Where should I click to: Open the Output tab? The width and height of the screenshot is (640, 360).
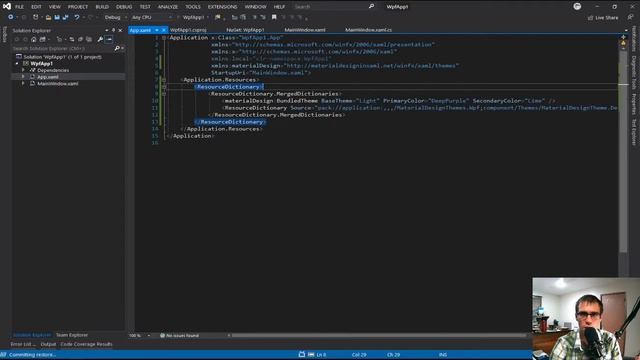coord(48,344)
